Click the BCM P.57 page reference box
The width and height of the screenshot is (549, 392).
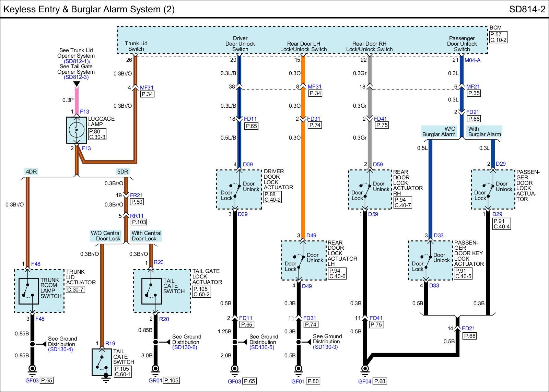(x=498, y=37)
